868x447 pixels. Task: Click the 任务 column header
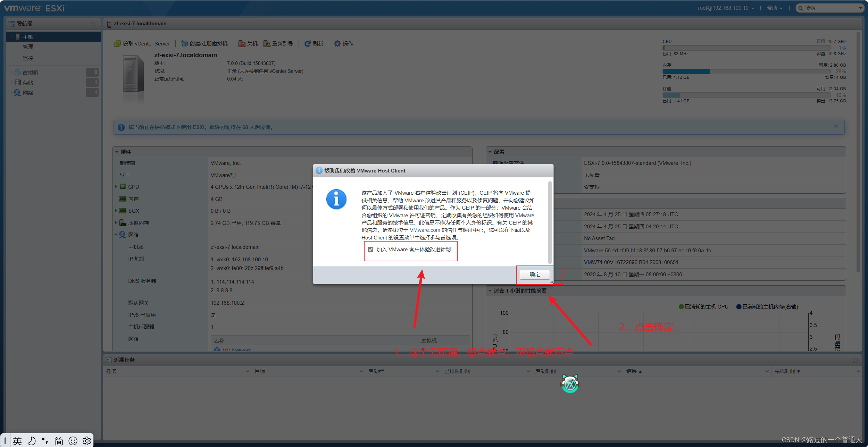coord(177,371)
